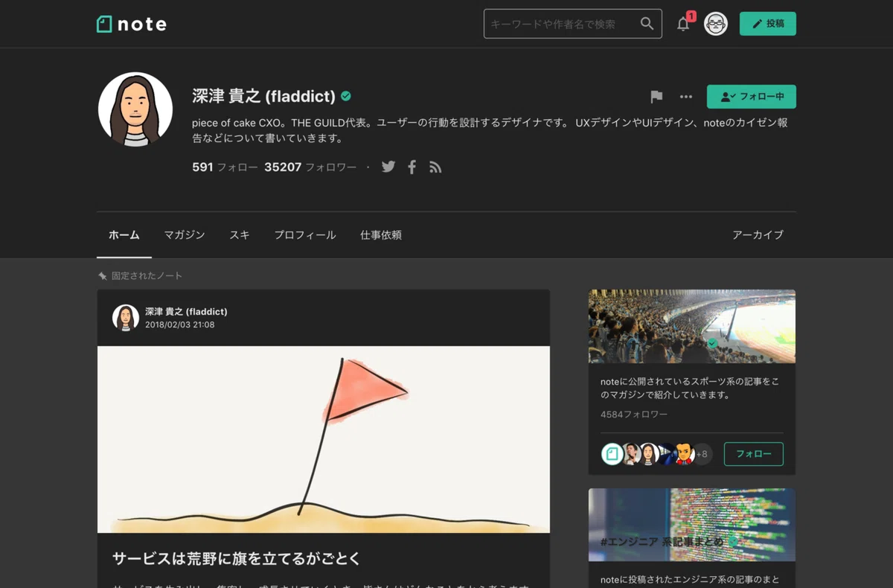This screenshot has height=588, width=893.
Task: Open the notifications bell
Action: pos(683,24)
